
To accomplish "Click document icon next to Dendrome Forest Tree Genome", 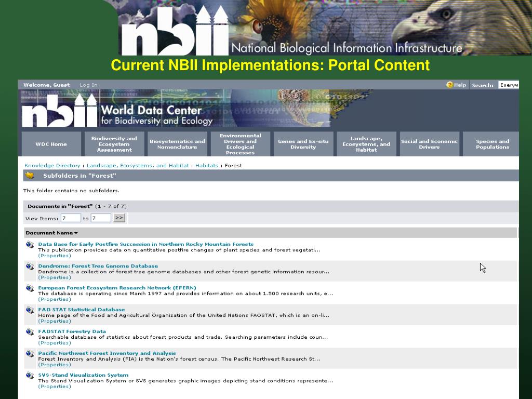I will [30, 267].
